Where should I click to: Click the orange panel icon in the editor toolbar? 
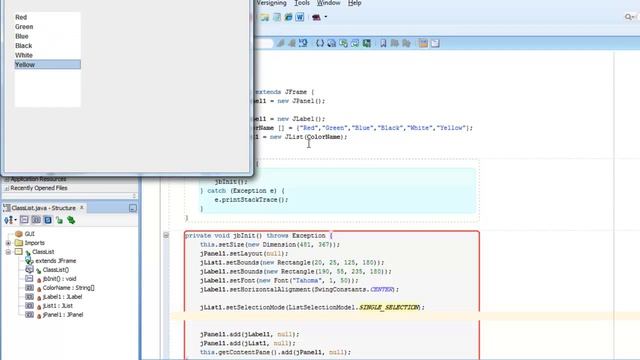[423, 43]
